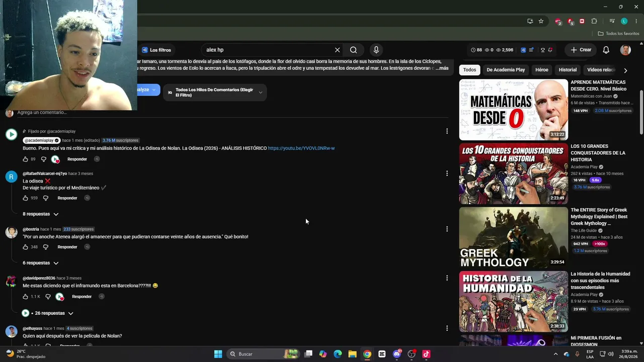
Task: Select the 'De Academia Play' filter chip
Action: (506, 70)
